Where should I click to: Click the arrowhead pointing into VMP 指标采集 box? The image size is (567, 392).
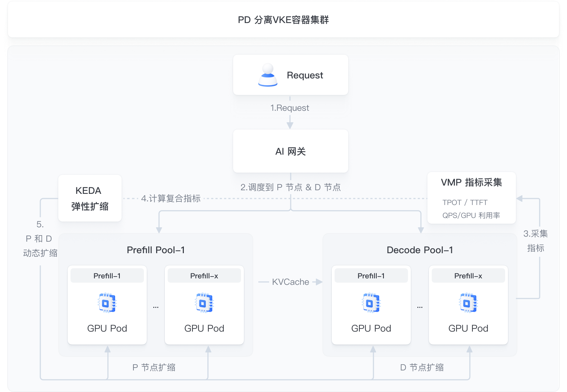(520, 199)
